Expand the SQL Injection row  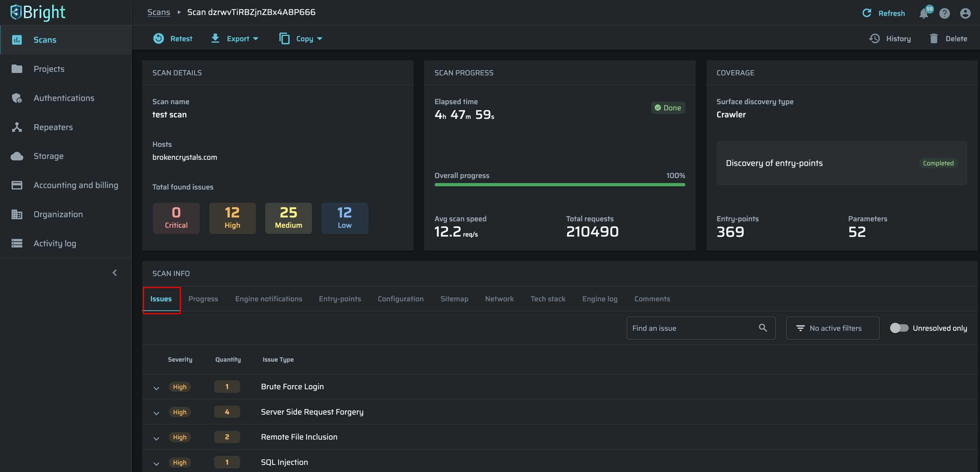click(156, 463)
